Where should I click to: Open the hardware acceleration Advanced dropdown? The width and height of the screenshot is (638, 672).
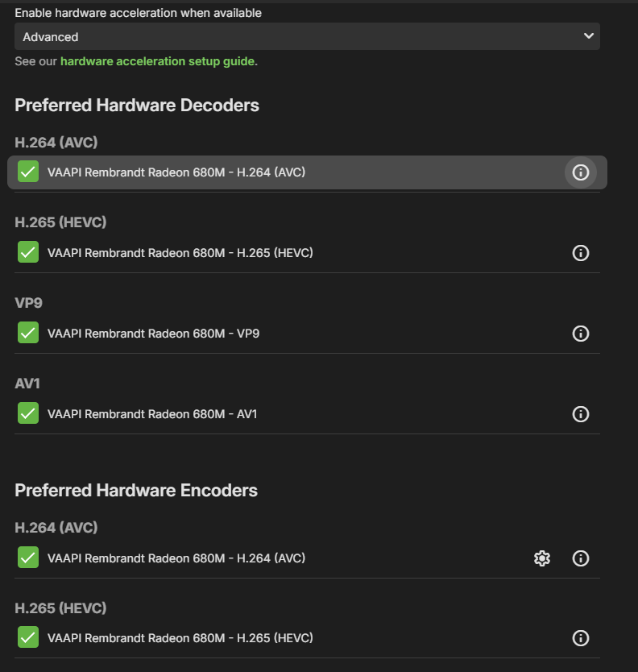tap(307, 36)
